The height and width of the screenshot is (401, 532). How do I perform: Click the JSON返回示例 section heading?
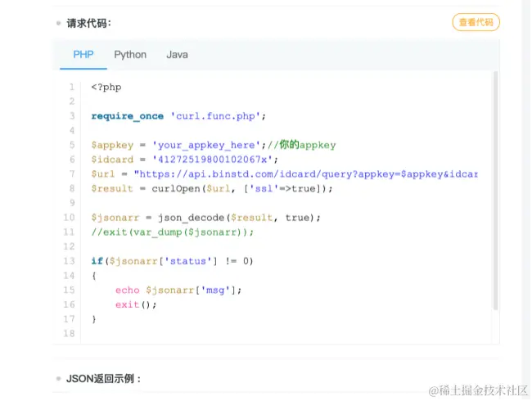[103, 378]
